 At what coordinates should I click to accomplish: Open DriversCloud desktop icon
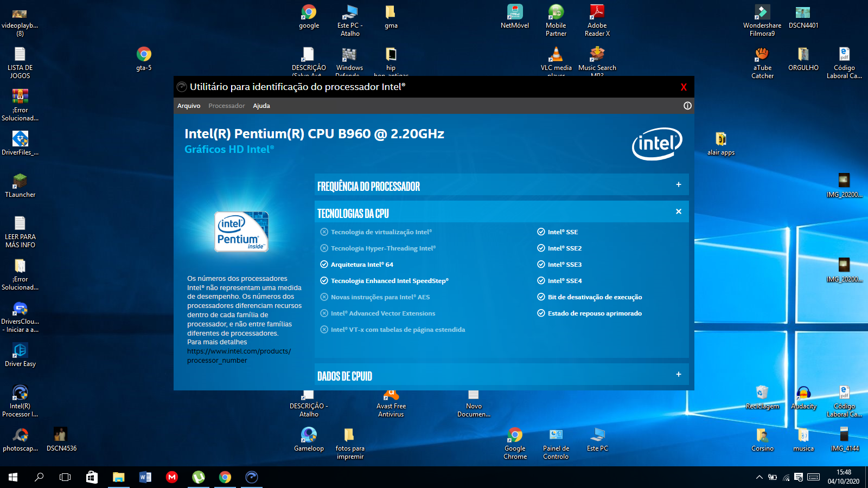(x=20, y=317)
